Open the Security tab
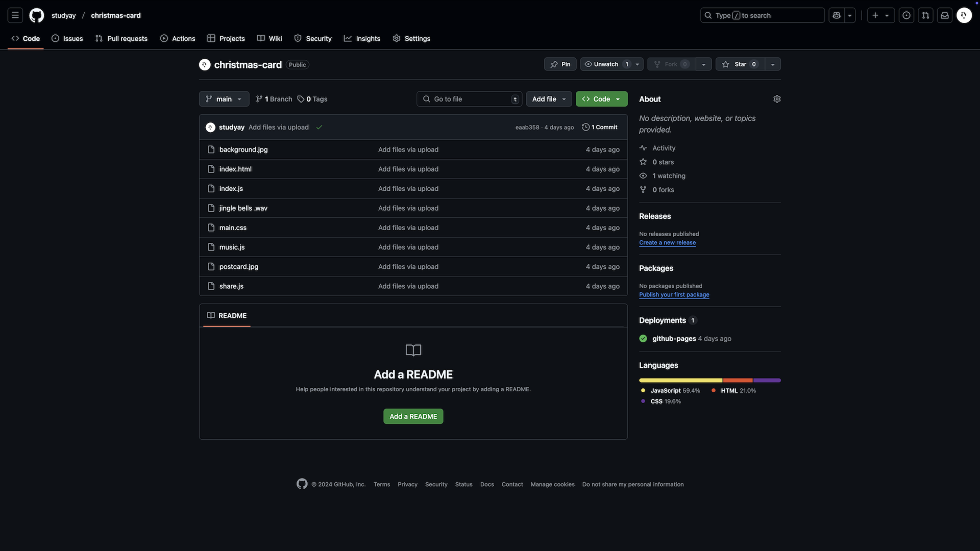 point(313,38)
